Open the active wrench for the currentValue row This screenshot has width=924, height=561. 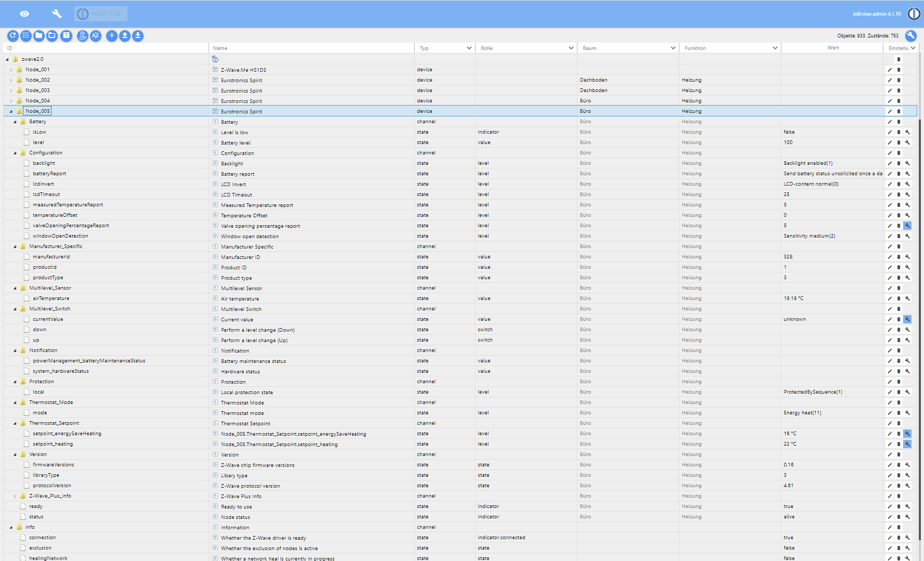tap(907, 319)
